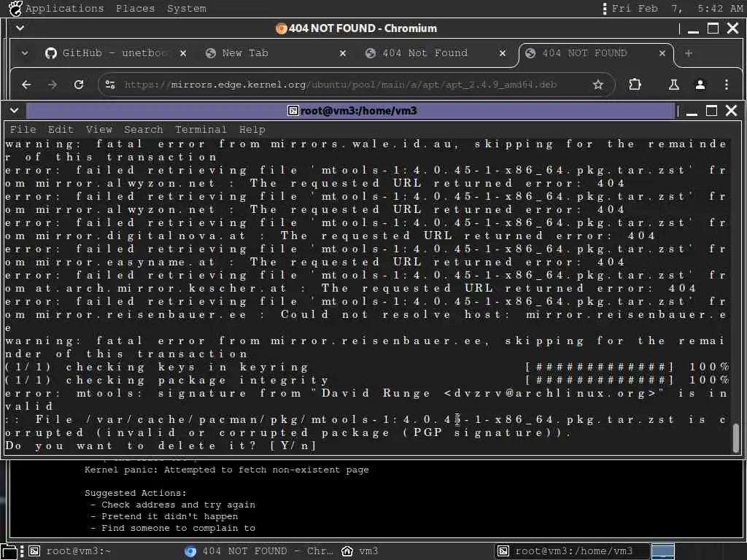Click the mirrors.edge.kernel.org URL field

(340, 85)
